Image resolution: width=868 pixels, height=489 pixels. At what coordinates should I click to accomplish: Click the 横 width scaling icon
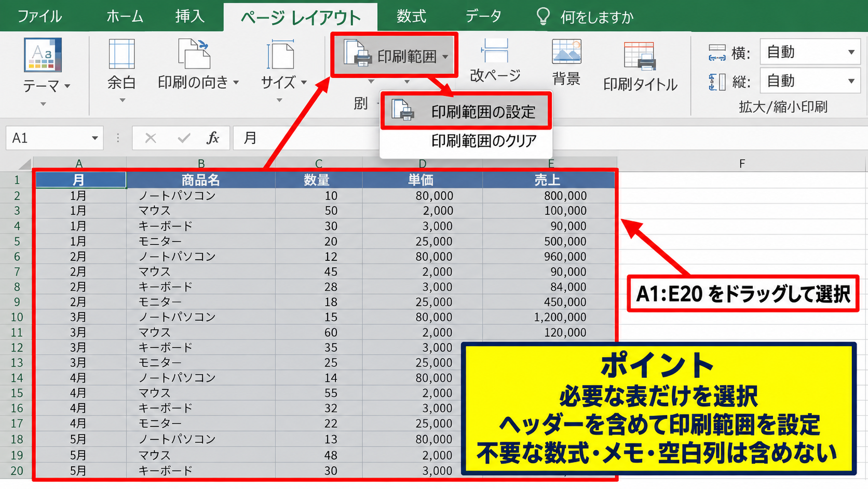pos(717,52)
